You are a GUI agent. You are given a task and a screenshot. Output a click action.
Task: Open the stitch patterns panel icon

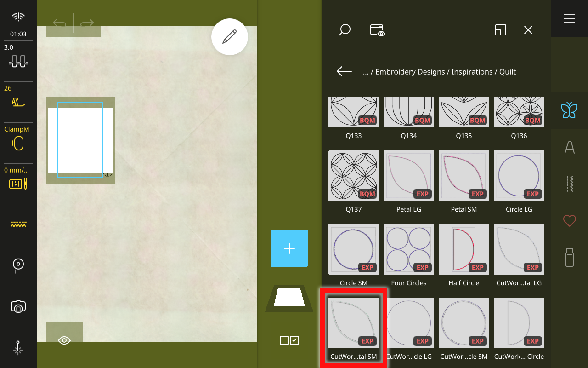point(569,184)
